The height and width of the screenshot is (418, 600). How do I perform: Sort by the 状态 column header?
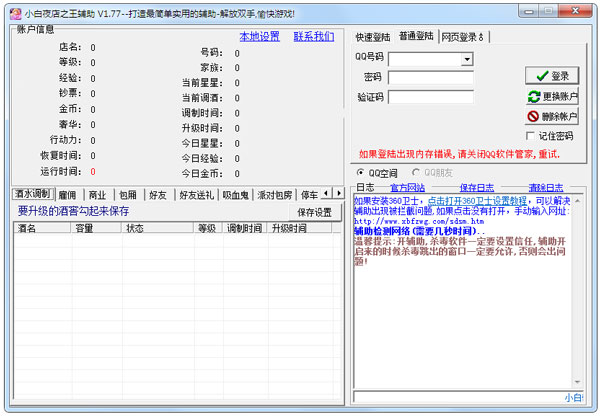pyautogui.click(x=158, y=229)
